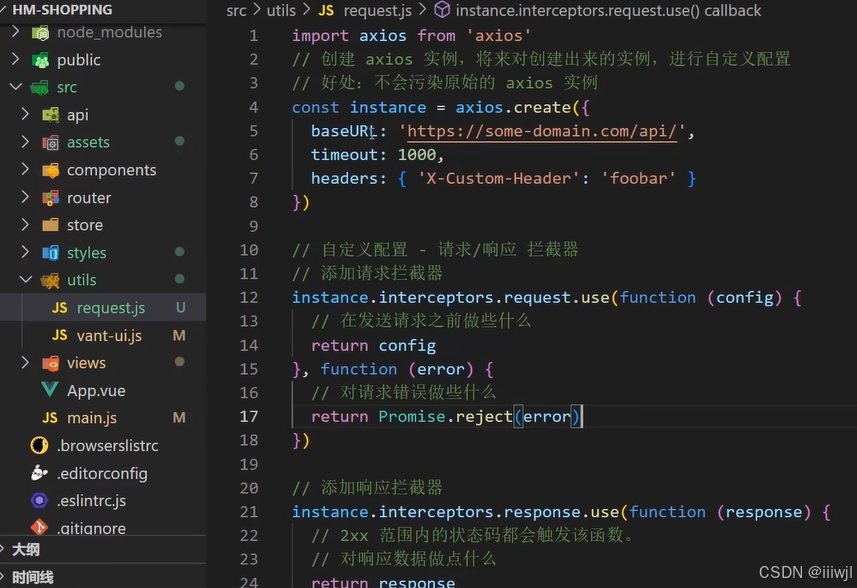Click src in the breadcrumb path
Screen dimensions: 857x588
click(236, 10)
